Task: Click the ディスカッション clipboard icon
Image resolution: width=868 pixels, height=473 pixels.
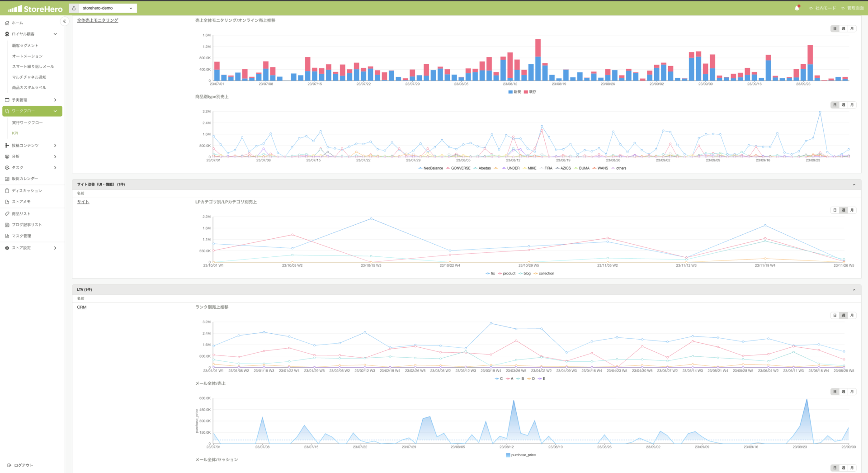Action: point(7,191)
